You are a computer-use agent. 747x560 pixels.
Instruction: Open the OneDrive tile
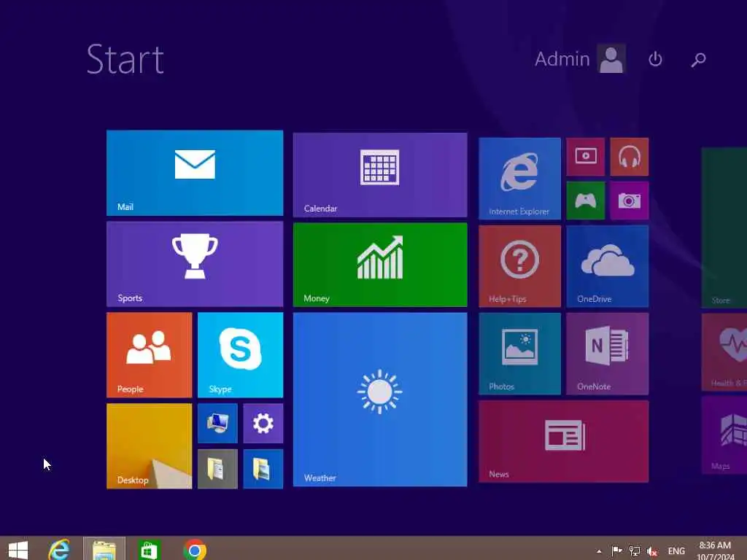pyautogui.click(x=608, y=266)
